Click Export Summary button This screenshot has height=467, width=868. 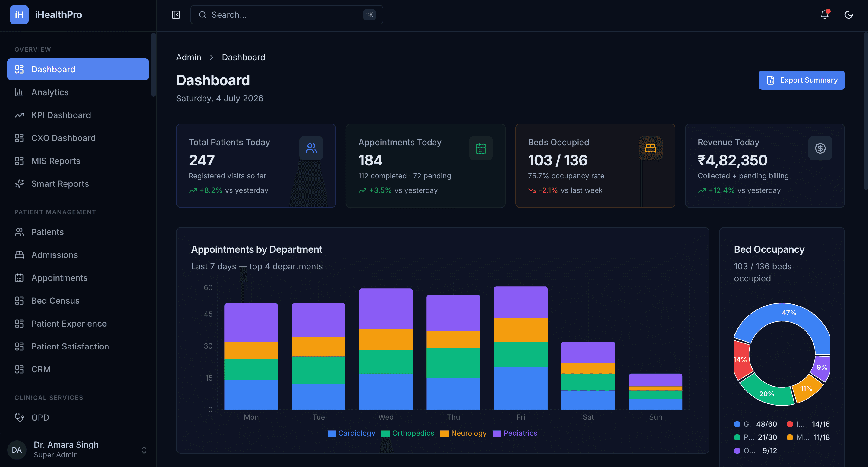801,80
